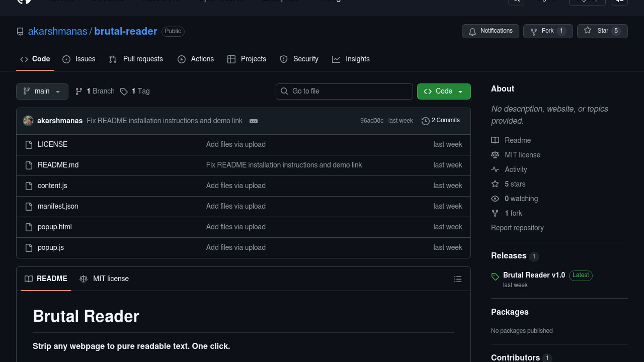The image size is (644, 362).
Task: Click akarshmanas avatar in commit row
Action: (28, 121)
